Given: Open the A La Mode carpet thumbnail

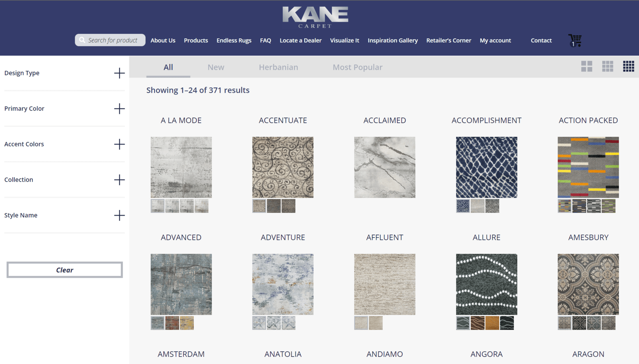Looking at the screenshot, I should tap(181, 167).
